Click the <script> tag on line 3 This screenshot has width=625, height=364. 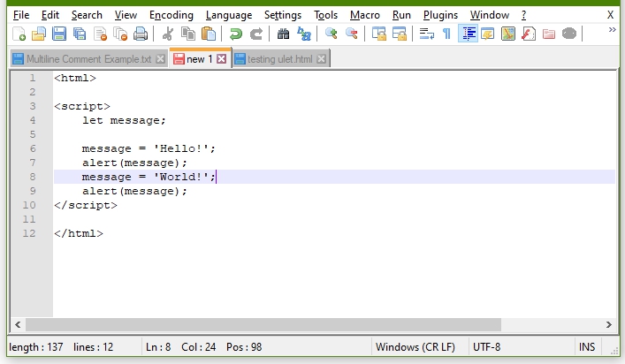point(82,106)
